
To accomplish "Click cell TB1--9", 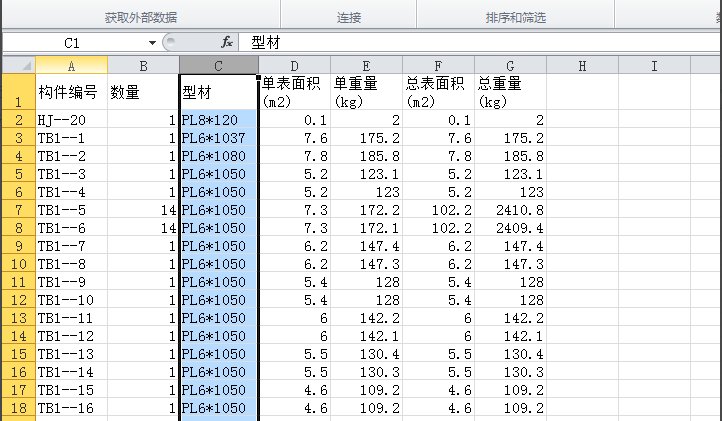I will pos(71,281).
